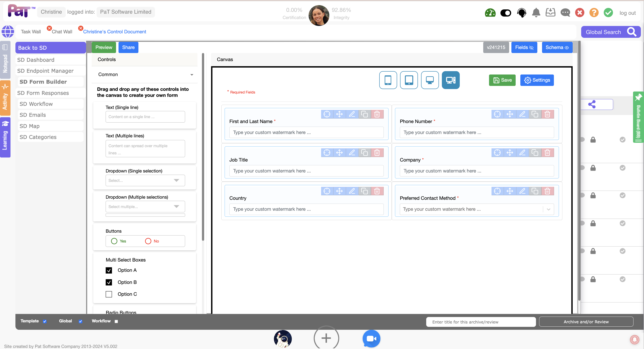Check Option C in Multi Select Boxes

109,294
